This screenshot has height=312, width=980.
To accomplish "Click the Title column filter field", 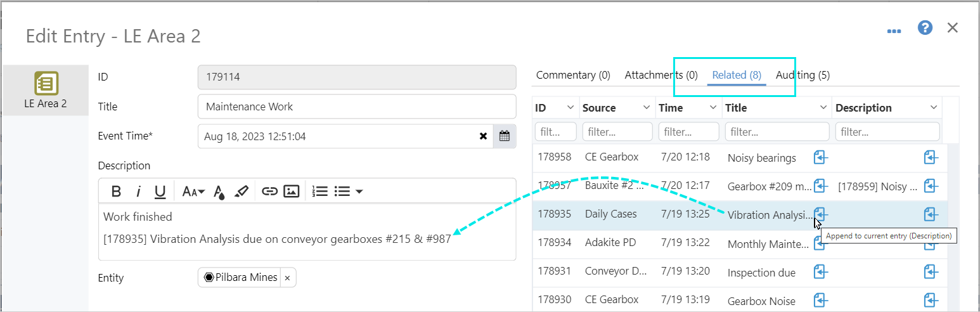I will click(777, 132).
